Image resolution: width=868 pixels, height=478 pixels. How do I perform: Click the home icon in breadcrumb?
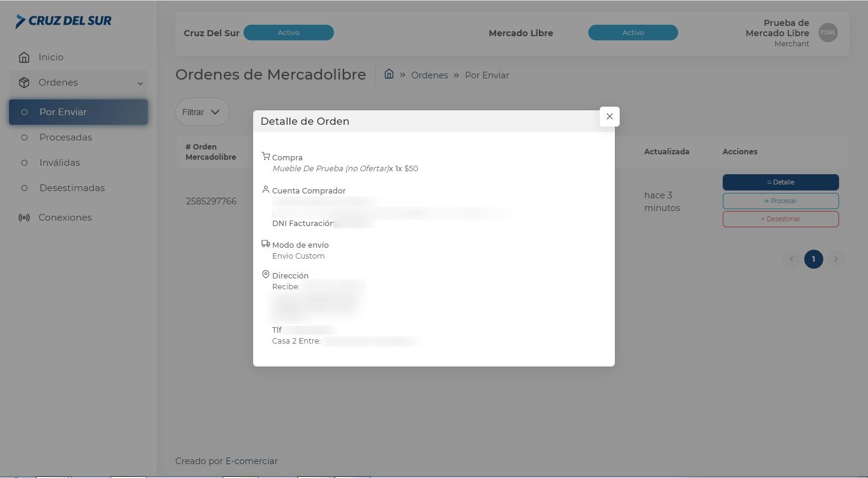coord(389,74)
